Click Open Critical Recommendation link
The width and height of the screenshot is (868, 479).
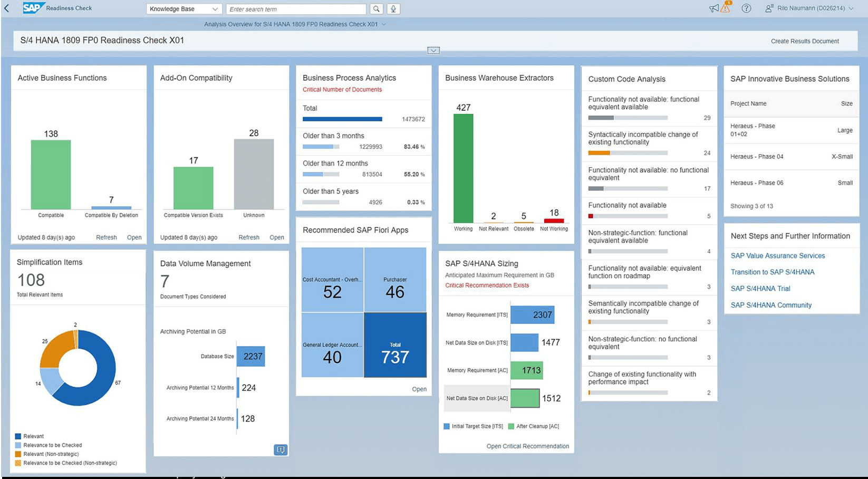527,446
